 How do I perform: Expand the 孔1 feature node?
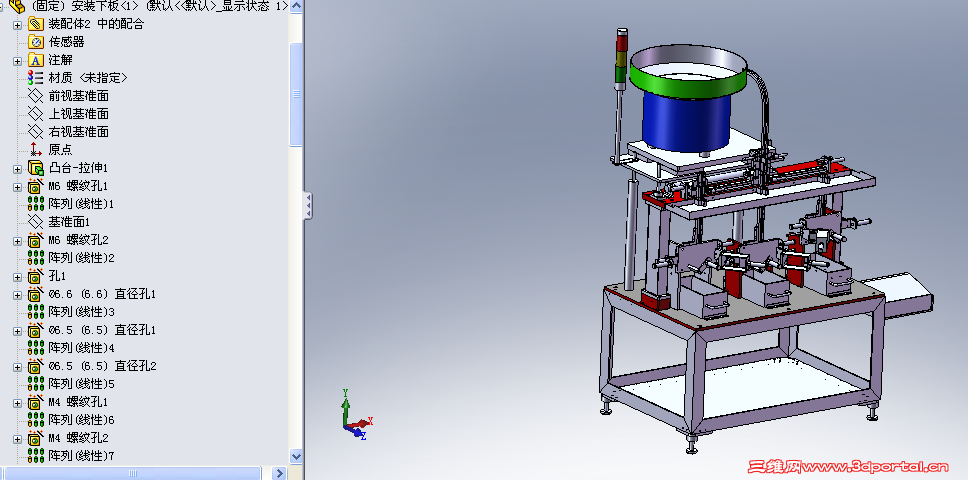pos(17,277)
